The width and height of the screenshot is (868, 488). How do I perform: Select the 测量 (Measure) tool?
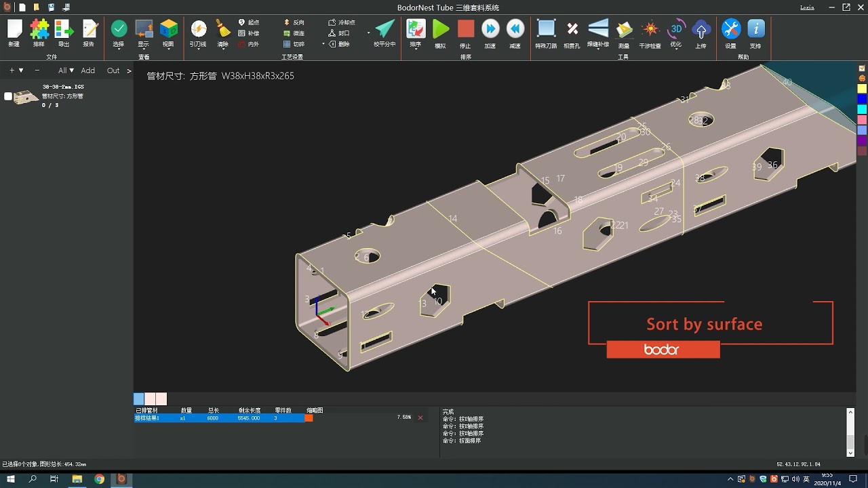pyautogui.click(x=624, y=29)
